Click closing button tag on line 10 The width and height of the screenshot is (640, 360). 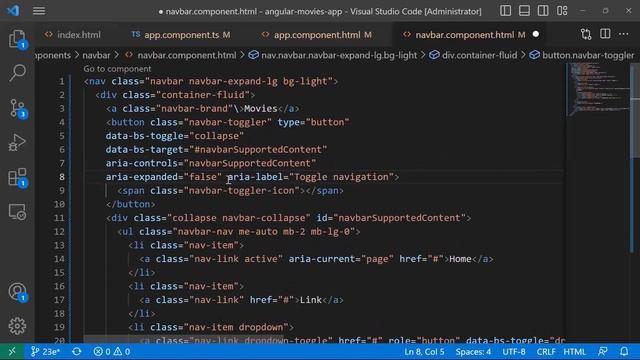[131, 204]
